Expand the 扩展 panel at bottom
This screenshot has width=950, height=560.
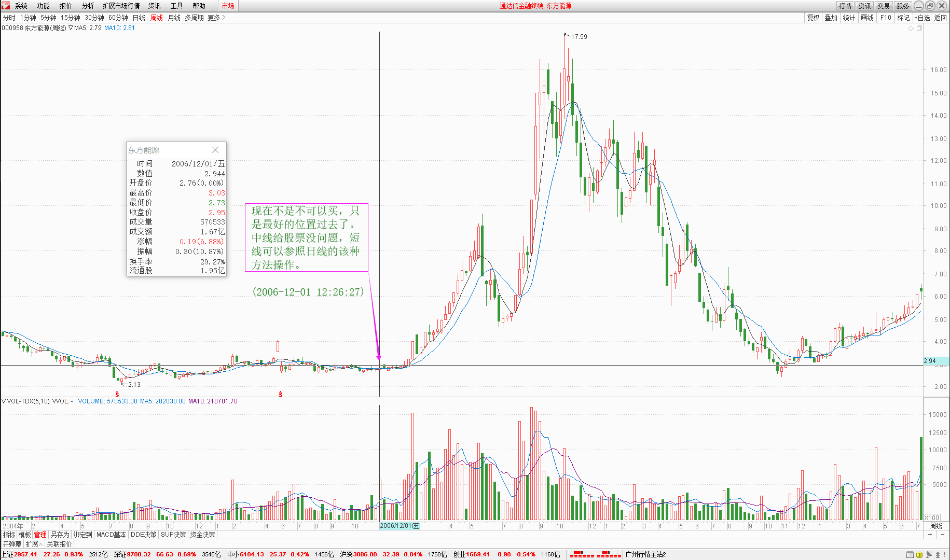point(34,544)
